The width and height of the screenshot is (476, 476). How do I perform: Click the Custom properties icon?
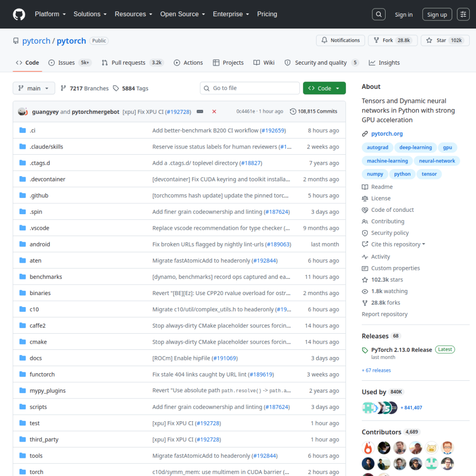365,268
